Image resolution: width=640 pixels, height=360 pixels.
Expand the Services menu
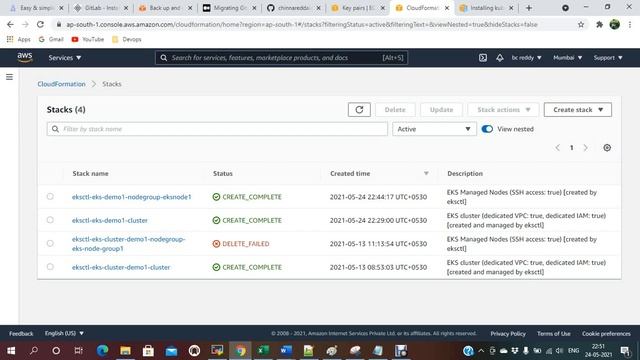(x=64, y=58)
